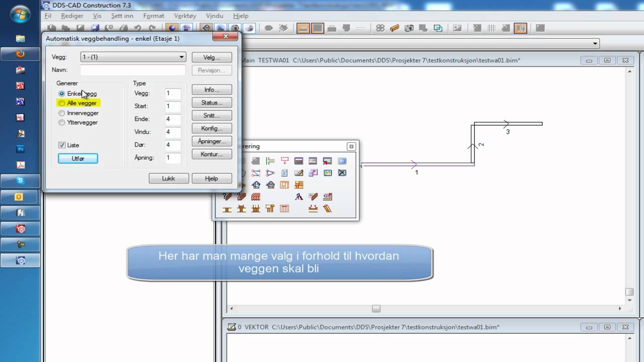Click the Info... button
This screenshot has height=362, width=644.
212,89
